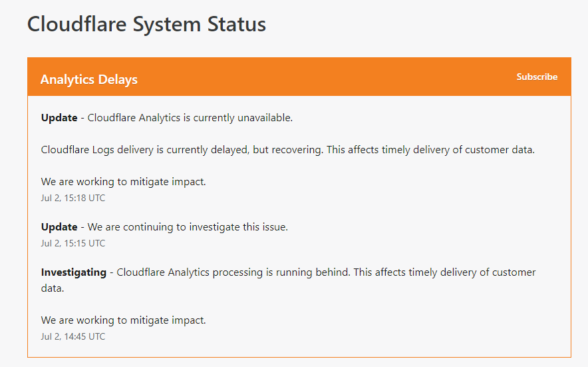Select the Analytics Delays incident title
Viewport: 588px width, 367px height.
click(88, 79)
